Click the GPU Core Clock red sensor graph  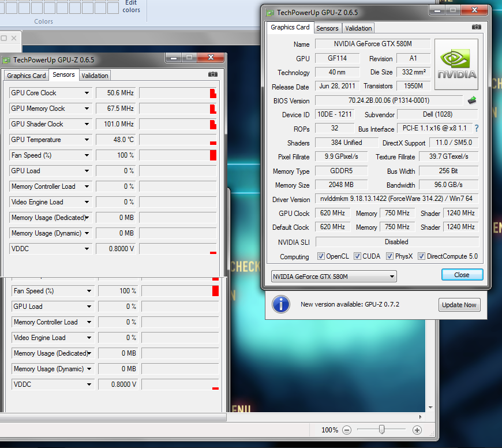click(x=178, y=93)
